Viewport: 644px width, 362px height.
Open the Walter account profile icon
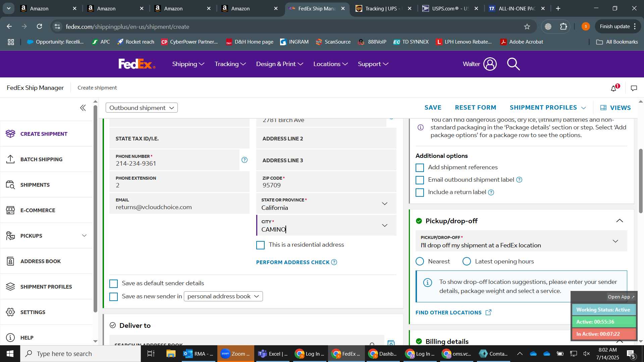tap(490, 64)
